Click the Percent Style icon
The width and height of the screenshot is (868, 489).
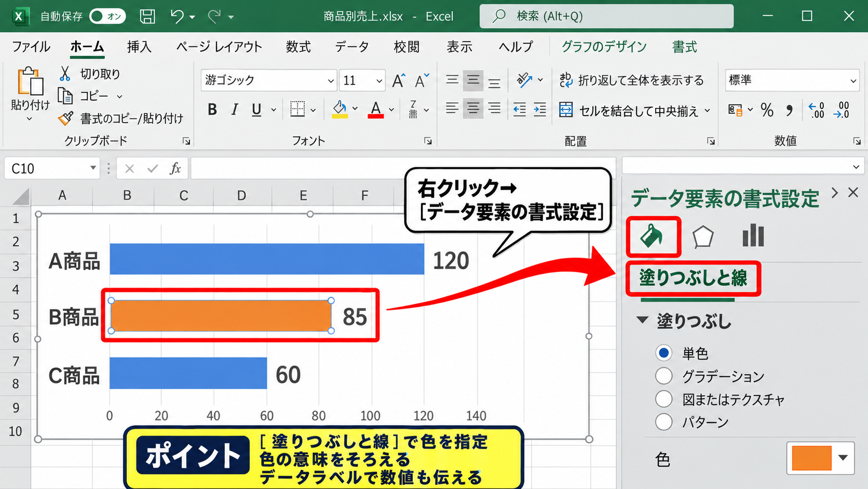point(767,110)
